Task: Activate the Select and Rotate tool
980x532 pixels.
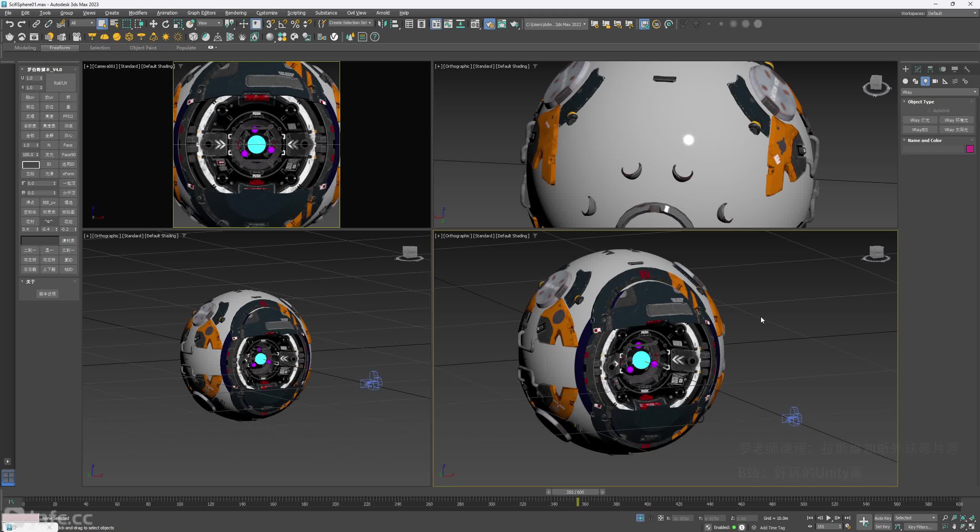Action: pyautogui.click(x=165, y=24)
